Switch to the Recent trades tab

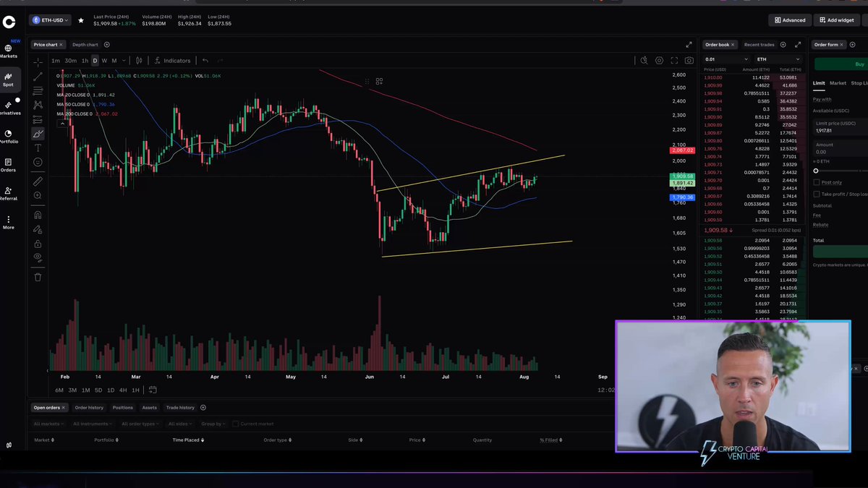pos(759,45)
